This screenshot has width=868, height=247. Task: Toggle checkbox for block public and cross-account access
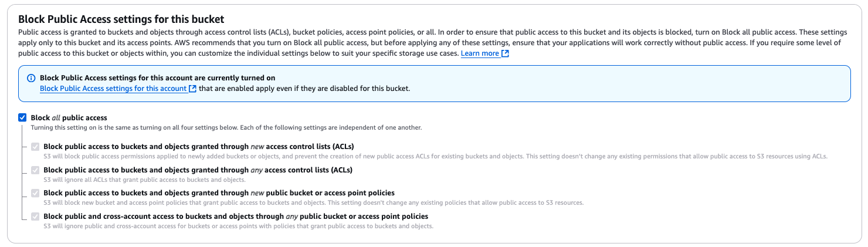(35, 216)
